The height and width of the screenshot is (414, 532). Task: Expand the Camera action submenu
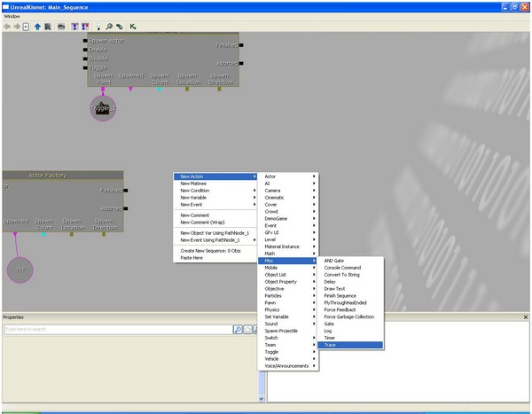(x=287, y=191)
